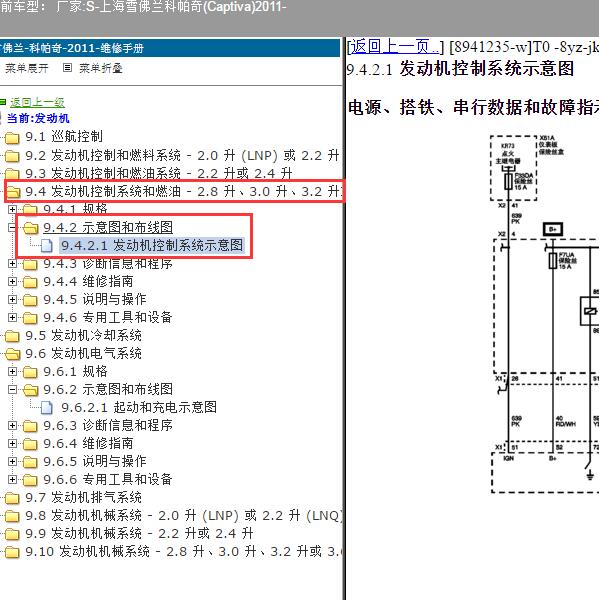The image size is (599, 600).
Task: Click the open folder icon of 9.4.2
Action: [30, 228]
